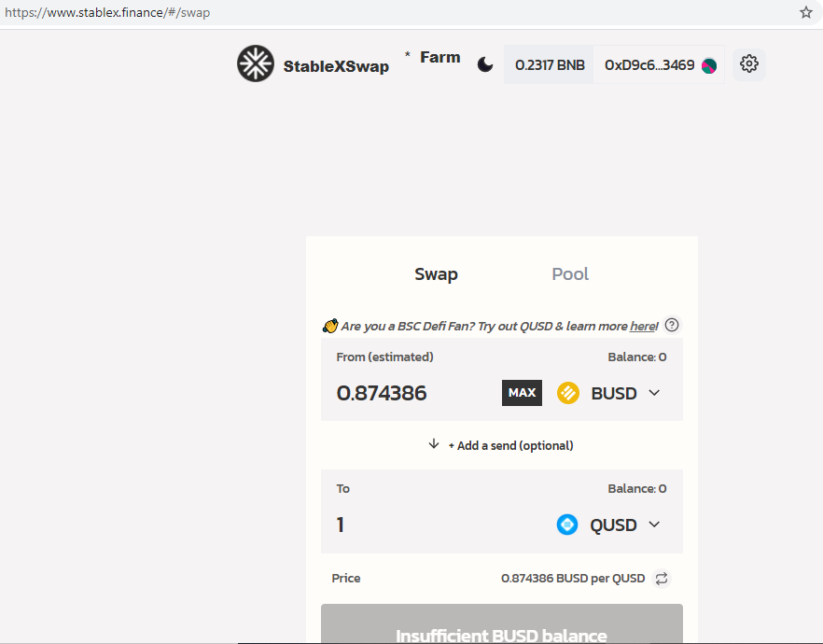Click the From panel 'Balance: 0' text

coord(637,357)
